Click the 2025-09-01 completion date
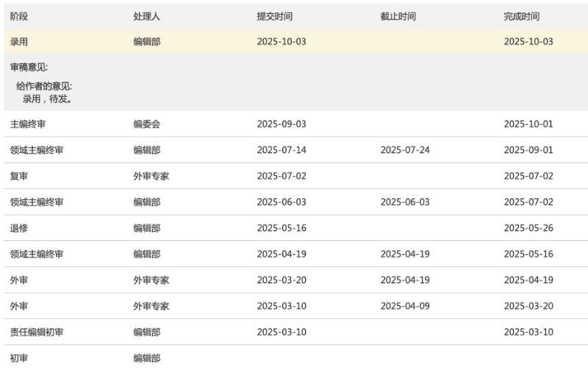 (528, 150)
